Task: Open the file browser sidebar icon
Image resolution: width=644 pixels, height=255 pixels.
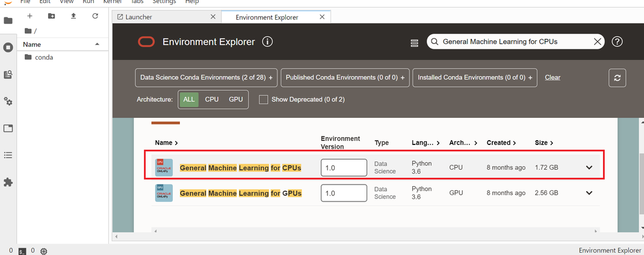Action: 8,20
